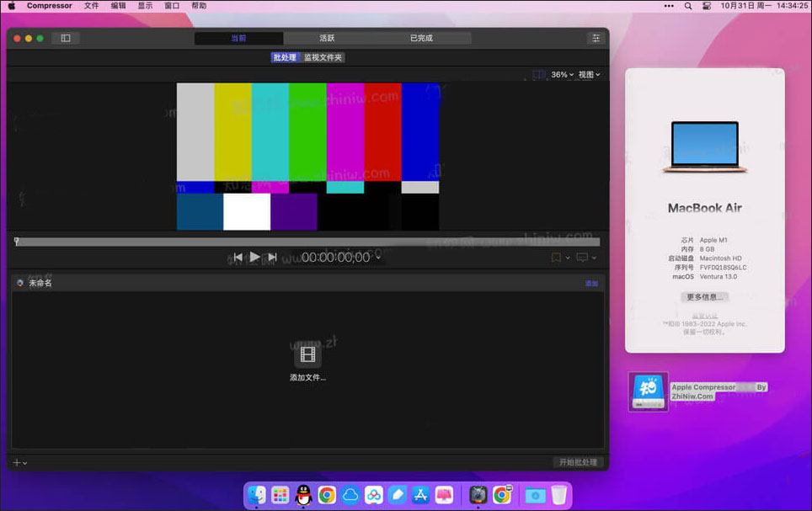
Task: Click the 开始批处理 button
Action: (577, 462)
